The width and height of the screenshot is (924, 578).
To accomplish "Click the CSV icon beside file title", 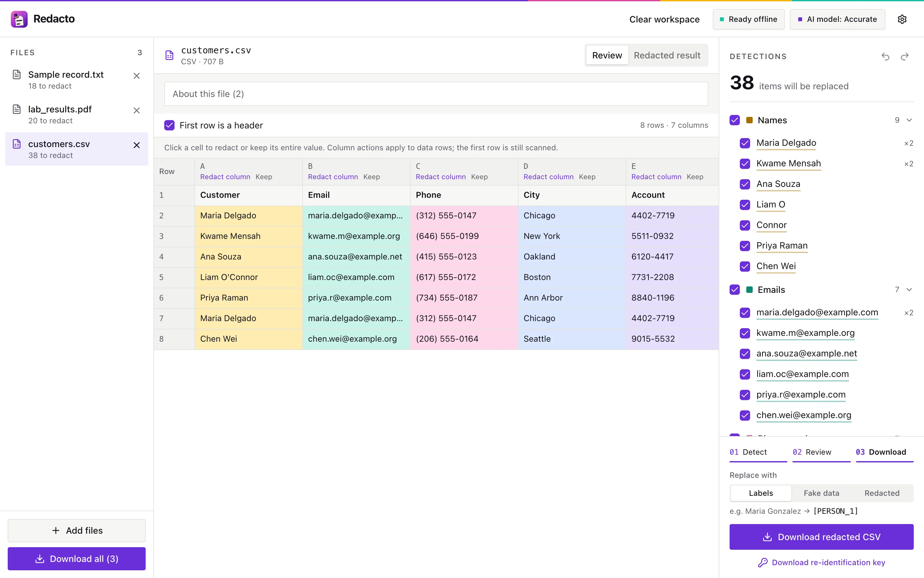I will (x=169, y=56).
